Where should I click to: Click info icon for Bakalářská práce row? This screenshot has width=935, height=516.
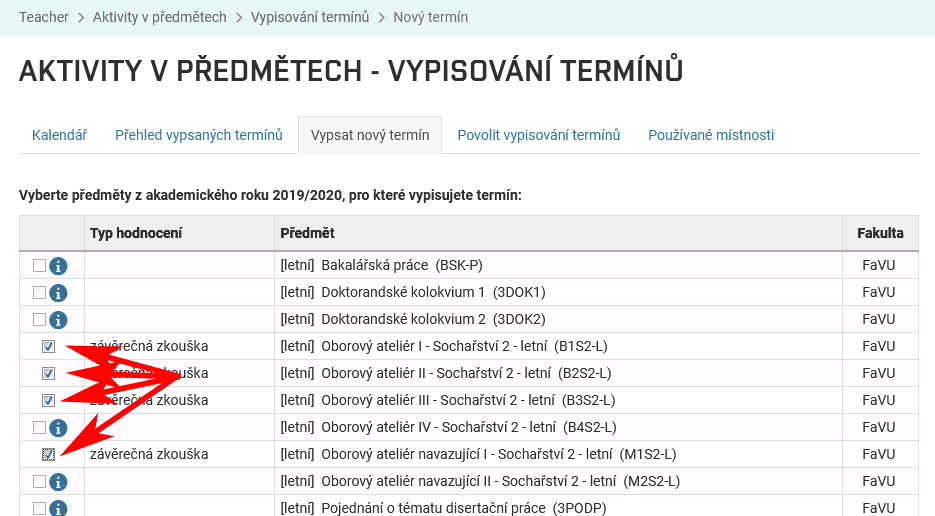tap(58, 266)
